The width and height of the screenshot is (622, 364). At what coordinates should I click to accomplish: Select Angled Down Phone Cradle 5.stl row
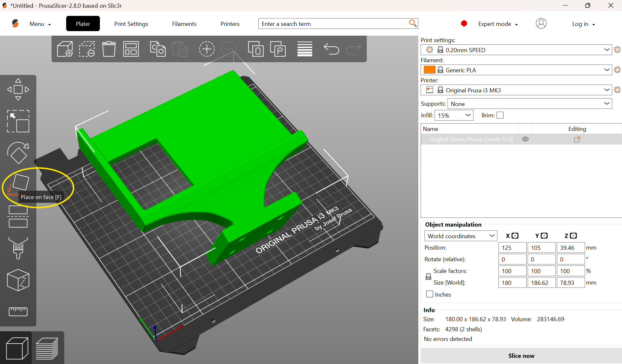click(521, 139)
